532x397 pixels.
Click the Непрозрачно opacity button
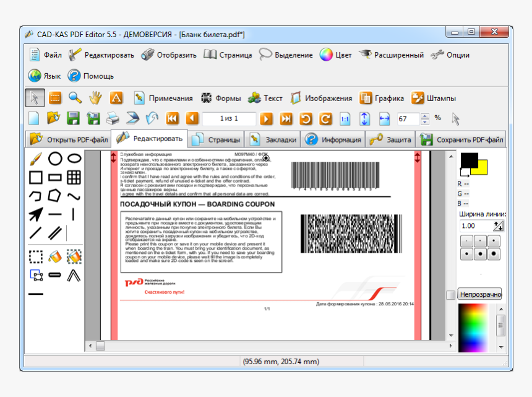coord(480,294)
